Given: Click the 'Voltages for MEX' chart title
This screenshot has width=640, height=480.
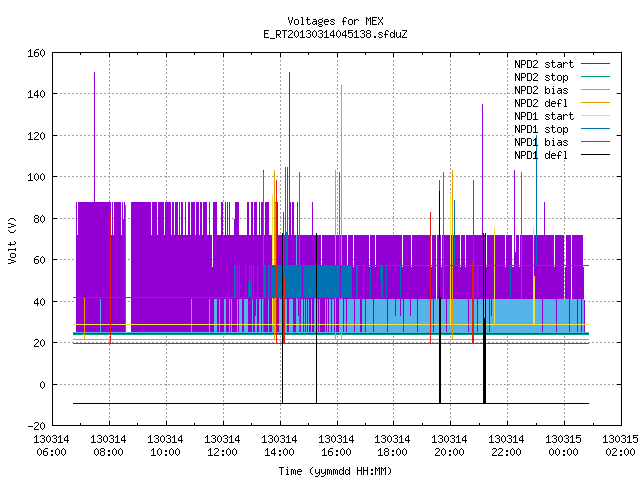Looking at the screenshot, I should coord(335,21).
